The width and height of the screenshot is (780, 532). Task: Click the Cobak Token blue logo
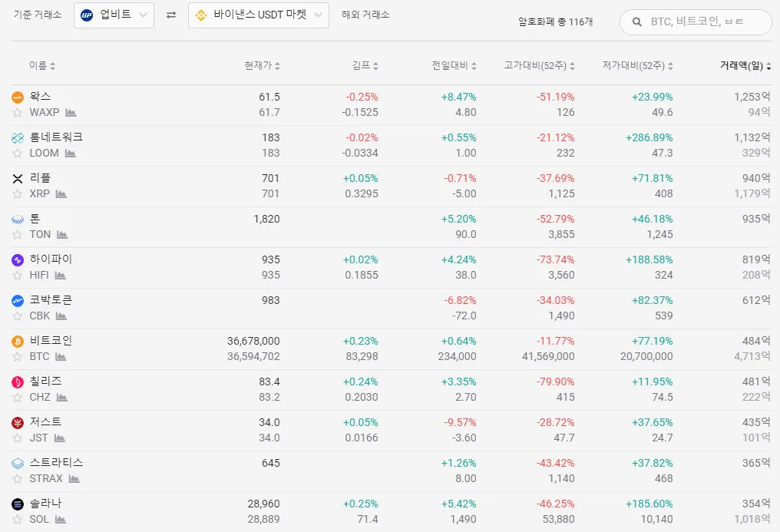pyautogui.click(x=18, y=301)
